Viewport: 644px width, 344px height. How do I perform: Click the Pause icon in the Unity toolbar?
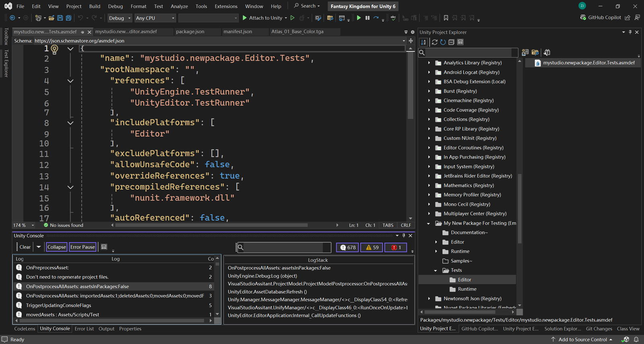(367, 18)
